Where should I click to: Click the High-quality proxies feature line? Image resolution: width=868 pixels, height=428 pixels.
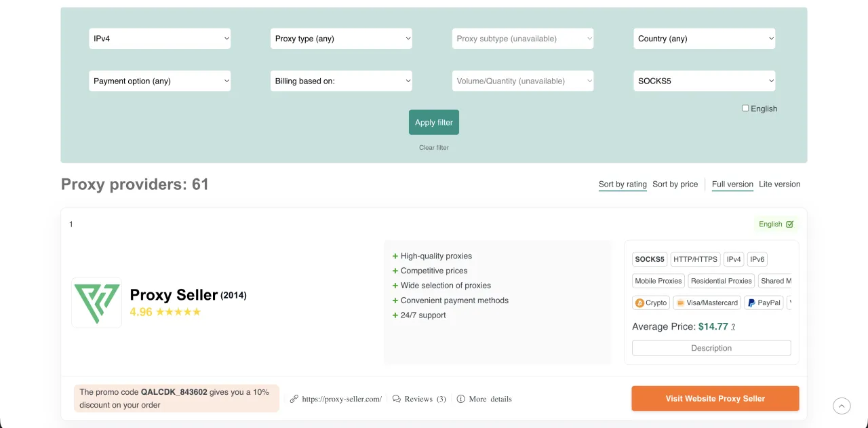tap(436, 256)
